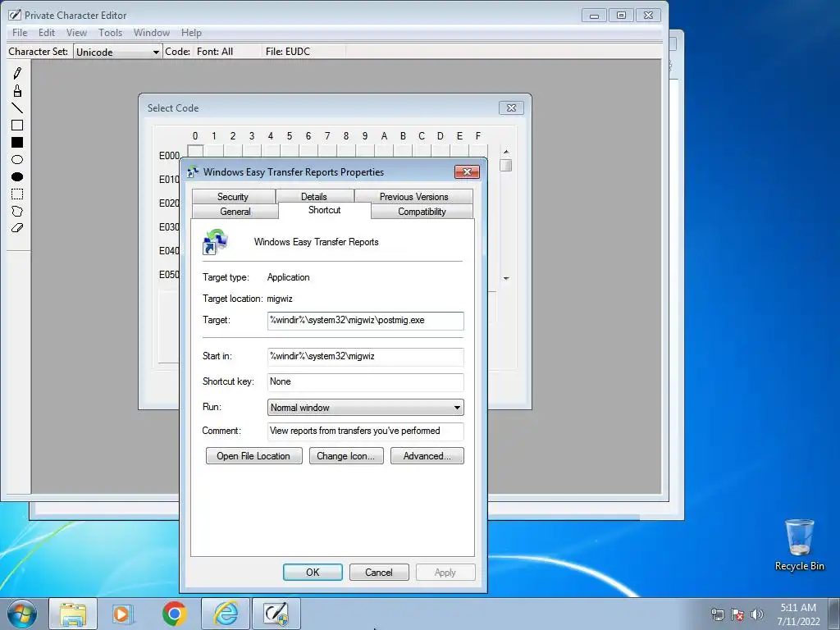Pick the Filled Rectangle tool
840x630 pixels.
17,142
